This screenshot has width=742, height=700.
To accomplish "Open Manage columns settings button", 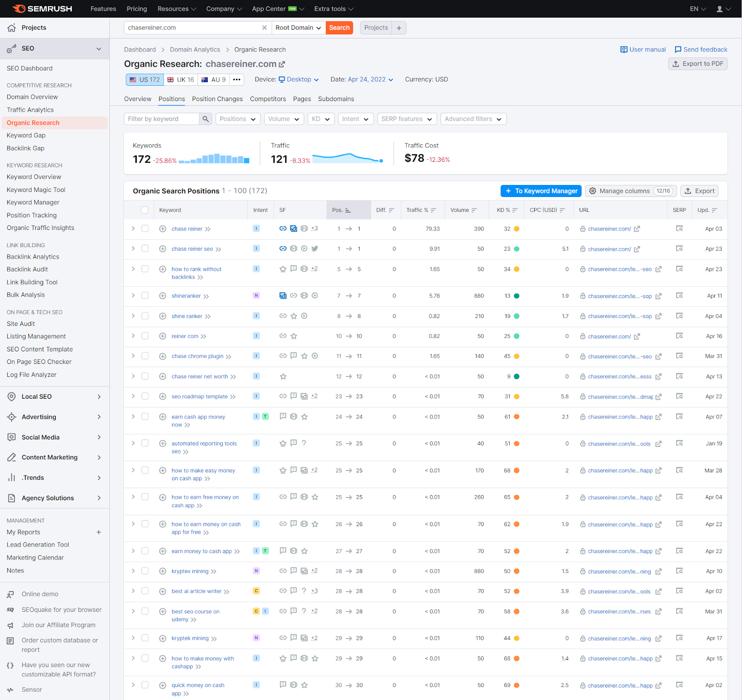I will tap(631, 191).
